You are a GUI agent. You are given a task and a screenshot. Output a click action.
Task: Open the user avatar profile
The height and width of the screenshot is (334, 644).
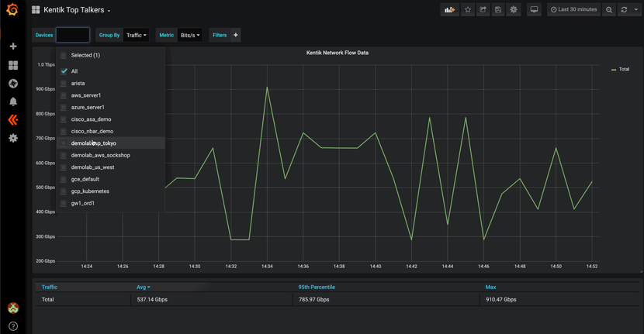[x=13, y=308]
